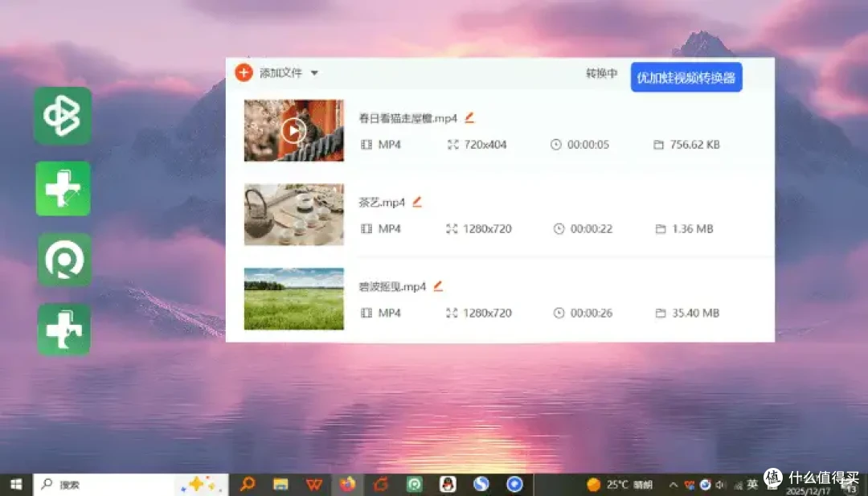Click the clock icon next to 00:00:26
This screenshot has width=868, height=496.
coord(559,313)
